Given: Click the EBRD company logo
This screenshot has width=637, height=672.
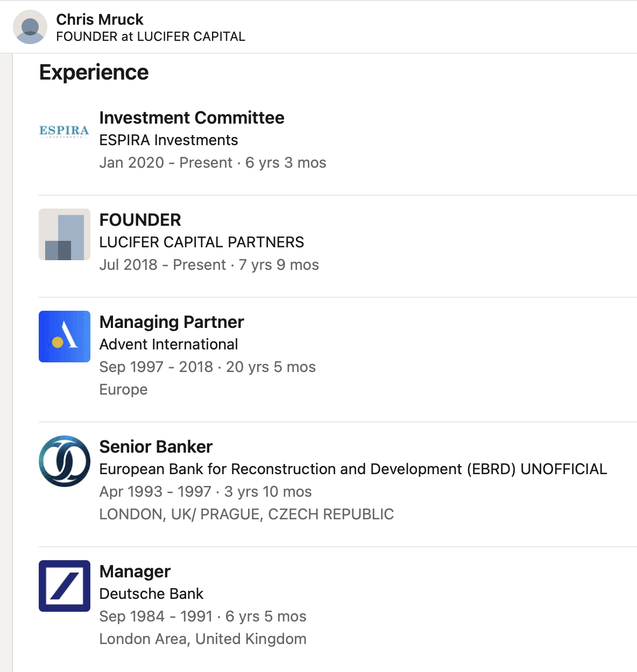Looking at the screenshot, I should (65, 461).
